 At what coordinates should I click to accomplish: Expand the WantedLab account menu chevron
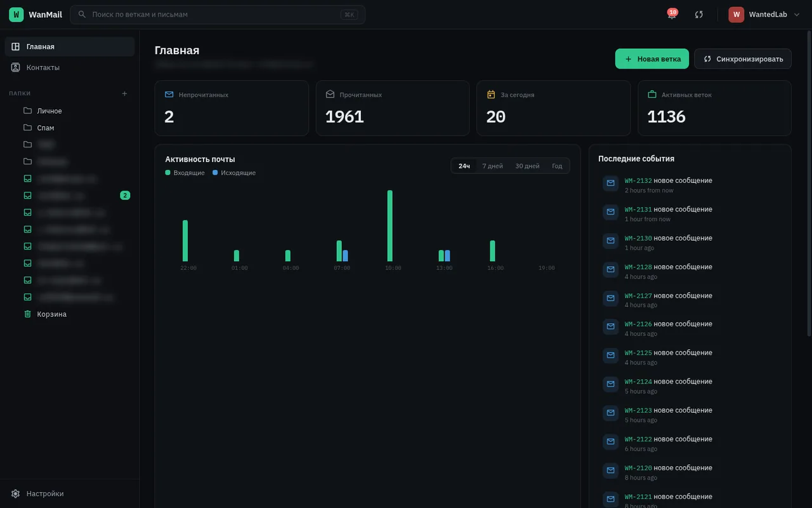[797, 15]
